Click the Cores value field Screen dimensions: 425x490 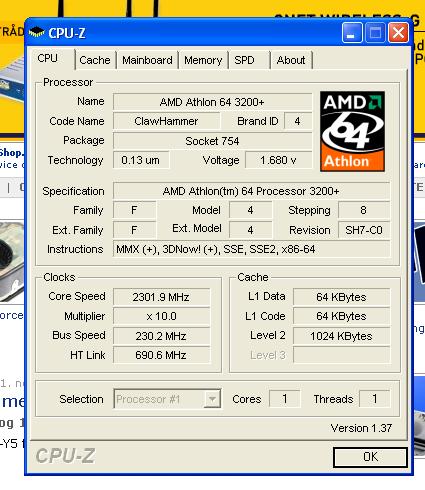click(285, 399)
